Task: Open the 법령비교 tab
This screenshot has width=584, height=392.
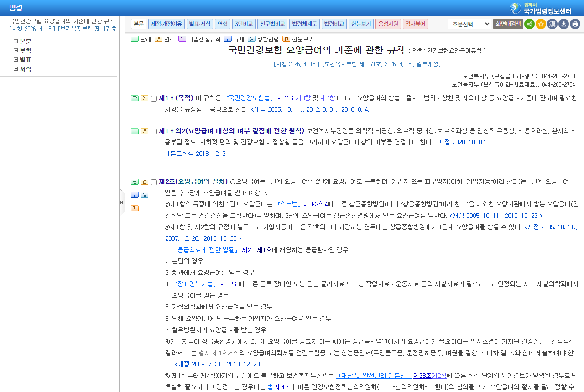Action: pyautogui.click(x=334, y=24)
